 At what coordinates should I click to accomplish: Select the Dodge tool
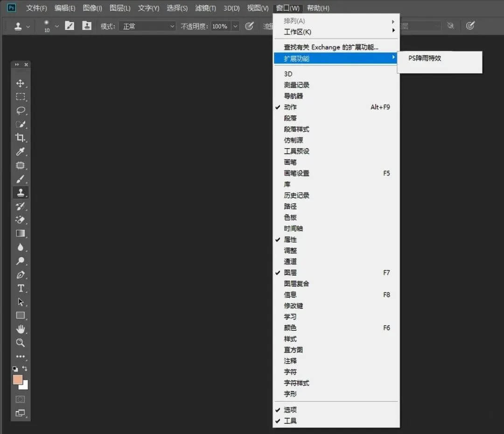pyautogui.click(x=20, y=261)
